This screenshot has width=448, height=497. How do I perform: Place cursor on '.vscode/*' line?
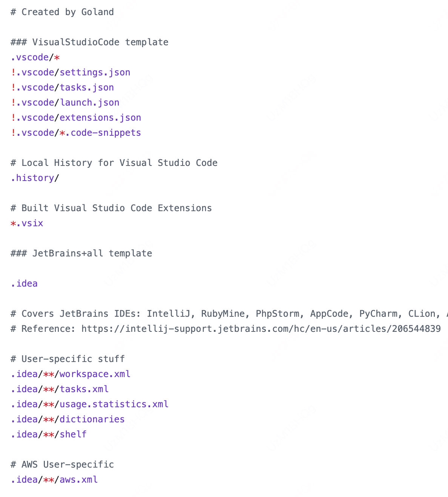point(35,57)
